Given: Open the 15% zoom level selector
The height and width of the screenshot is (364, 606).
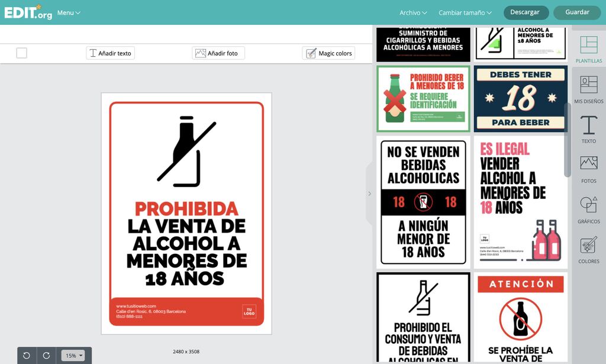Looking at the screenshot, I should [x=73, y=355].
